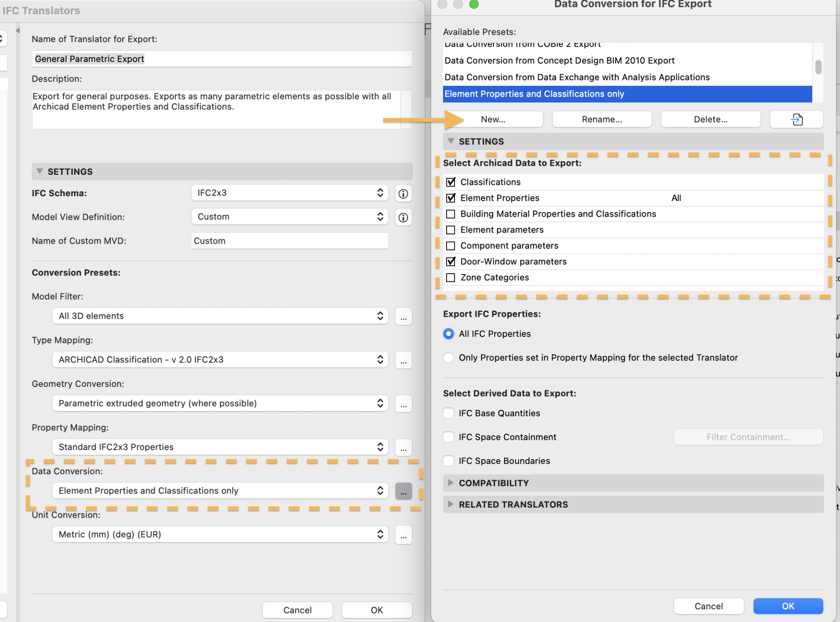This screenshot has height=622, width=840.
Task: Uncheck the Classifications checkbox
Action: point(450,182)
